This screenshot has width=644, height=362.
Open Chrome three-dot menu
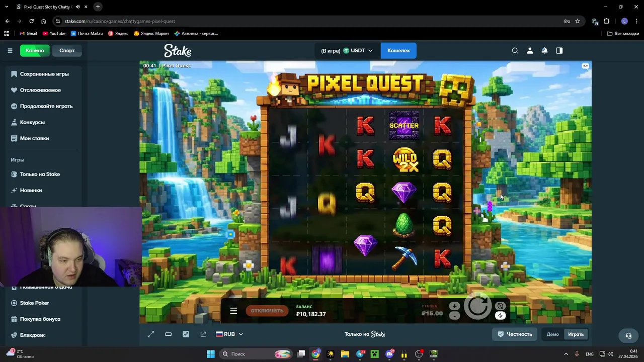(x=637, y=21)
